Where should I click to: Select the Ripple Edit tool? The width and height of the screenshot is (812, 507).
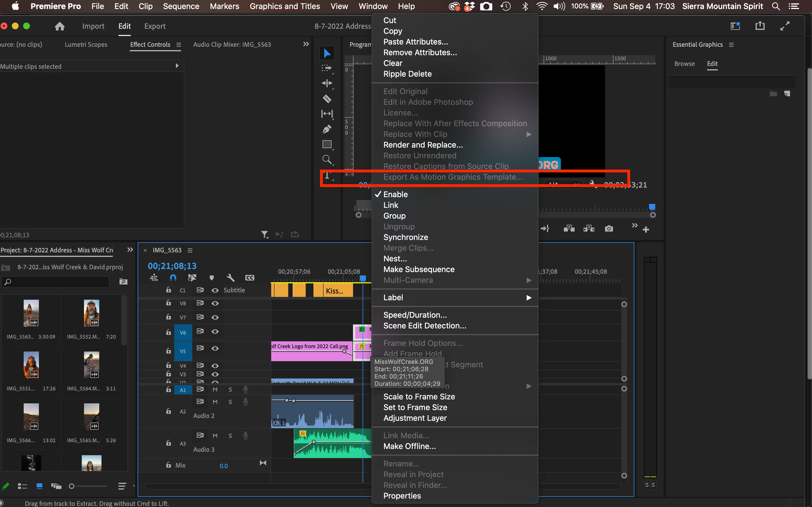[x=327, y=83]
